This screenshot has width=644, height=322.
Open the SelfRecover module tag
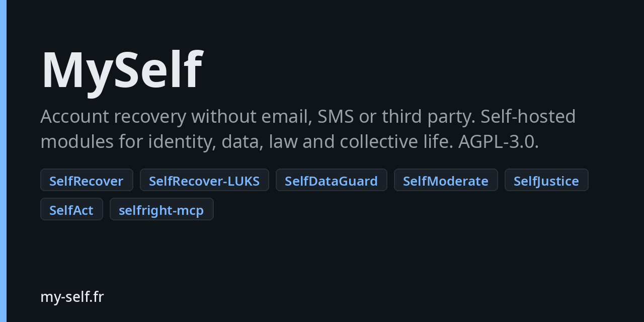coord(87,180)
